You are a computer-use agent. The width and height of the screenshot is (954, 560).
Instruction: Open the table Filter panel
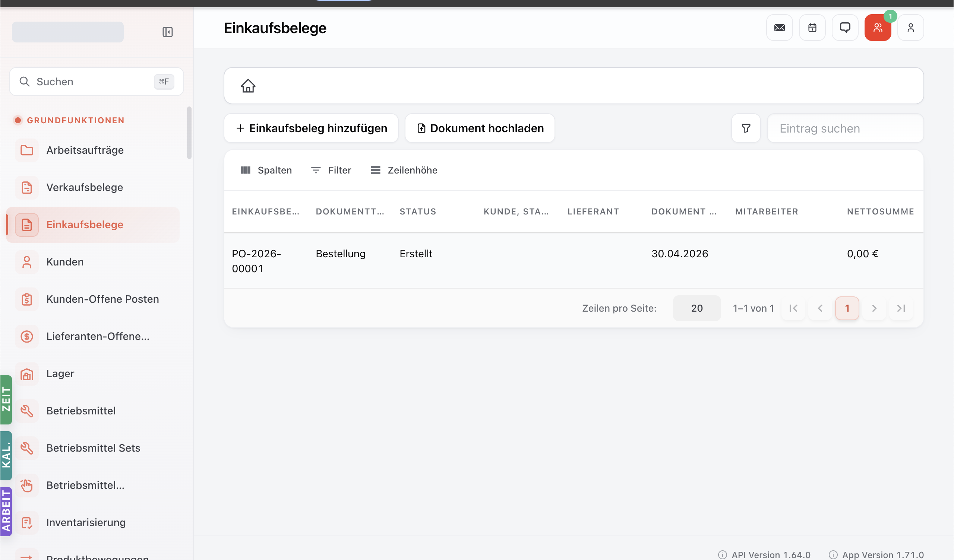[x=331, y=170]
